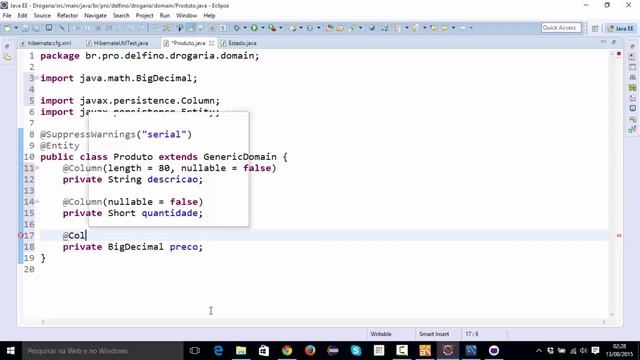Click the red error mark in the overview ruler
This screenshot has height=360, width=640.
pos(619,236)
